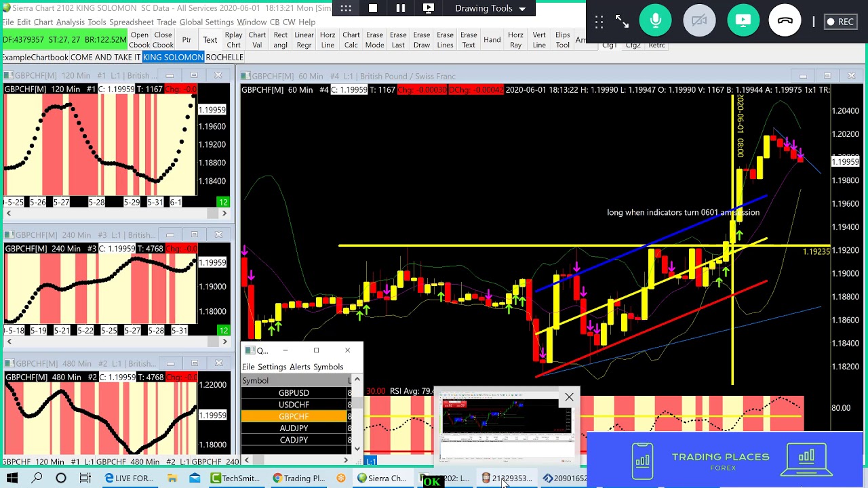Toggle the REC recording indicator
Image resolution: width=868 pixels, height=488 pixels.
point(840,22)
